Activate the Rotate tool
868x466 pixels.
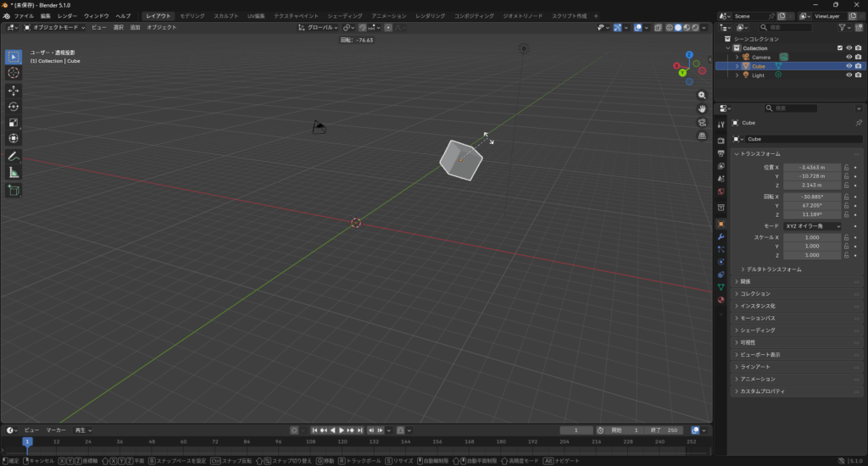(14, 106)
